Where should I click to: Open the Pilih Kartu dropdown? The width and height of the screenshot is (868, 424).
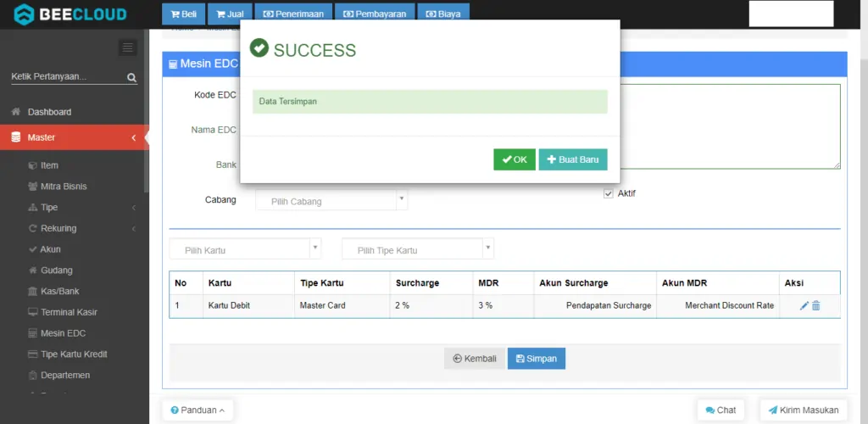tap(246, 249)
